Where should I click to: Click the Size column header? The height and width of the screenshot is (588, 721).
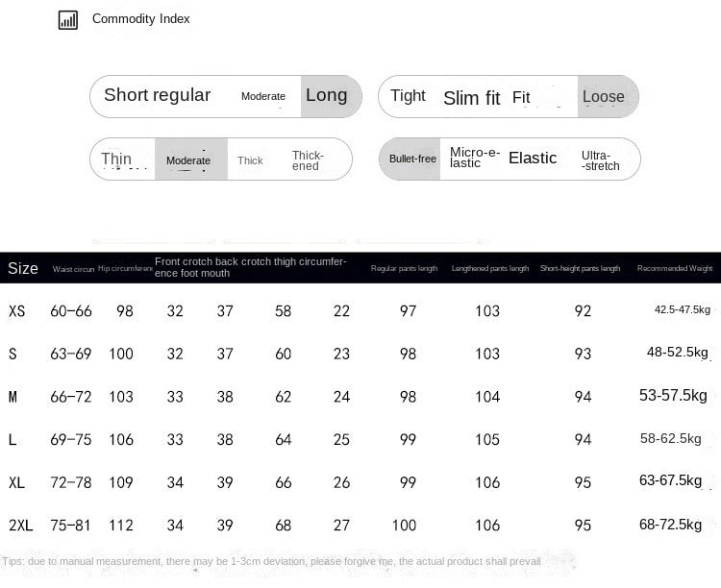pyautogui.click(x=23, y=268)
